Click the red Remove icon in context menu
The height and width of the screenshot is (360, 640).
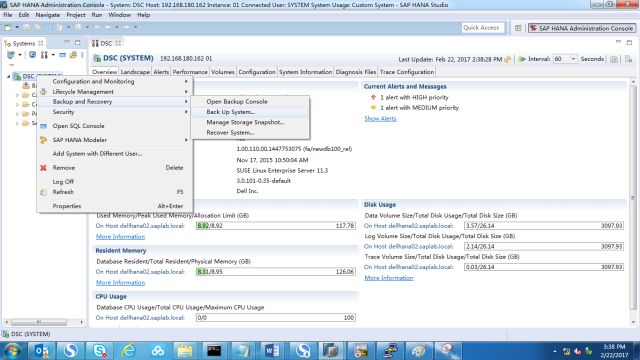pyautogui.click(x=43, y=168)
